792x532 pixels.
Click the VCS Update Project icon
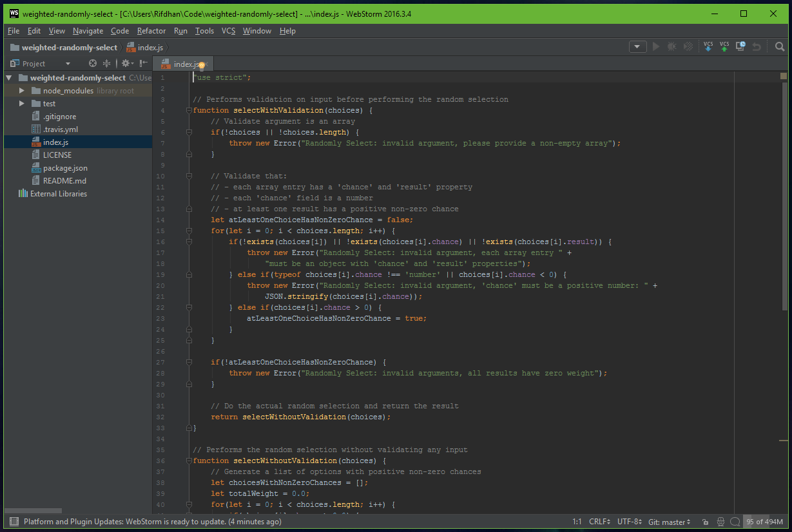click(708, 46)
